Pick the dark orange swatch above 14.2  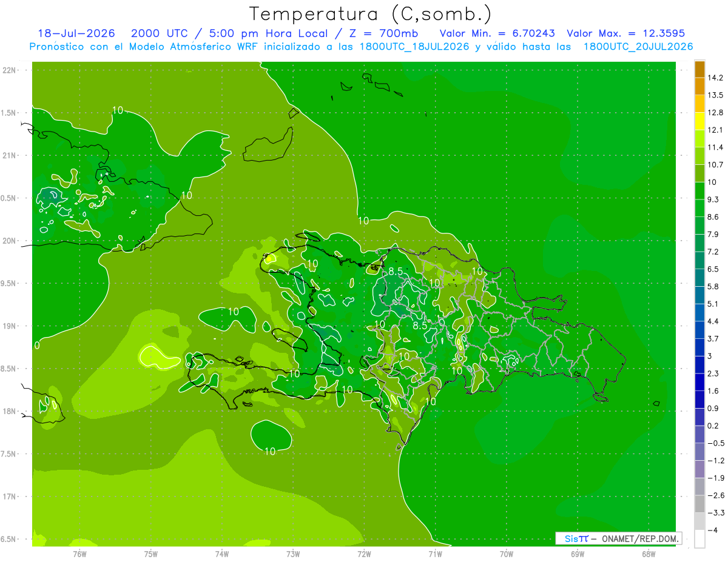click(x=699, y=69)
